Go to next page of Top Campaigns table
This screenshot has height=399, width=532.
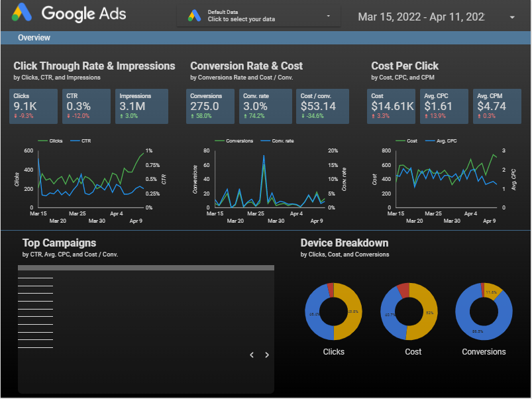coord(267,355)
